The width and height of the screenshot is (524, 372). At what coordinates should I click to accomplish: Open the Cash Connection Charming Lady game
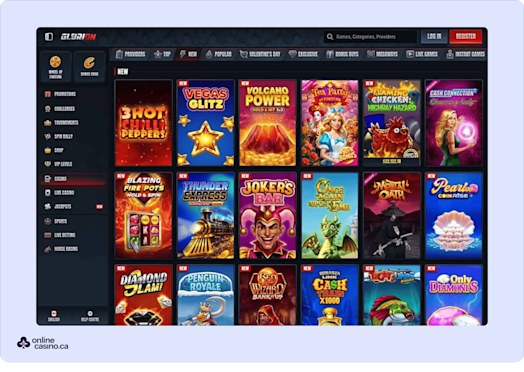(454, 123)
